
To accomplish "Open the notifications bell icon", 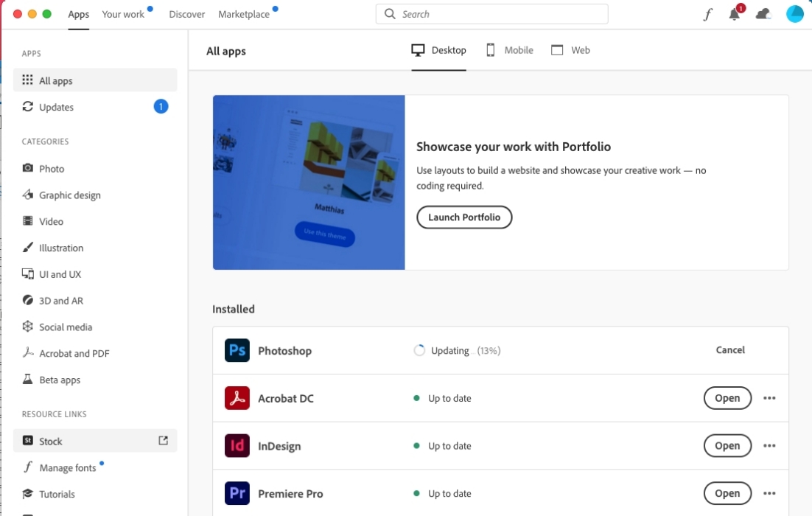I will [735, 14].
